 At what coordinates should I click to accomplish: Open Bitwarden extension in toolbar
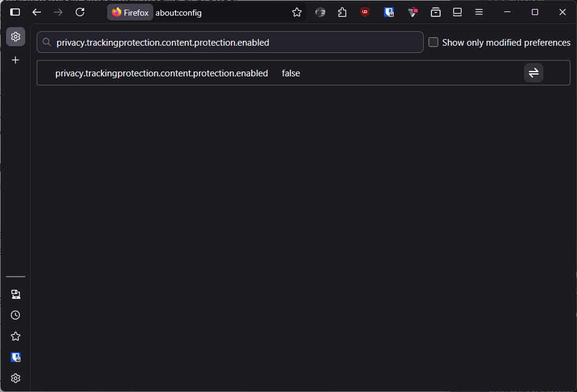(389, 13)
